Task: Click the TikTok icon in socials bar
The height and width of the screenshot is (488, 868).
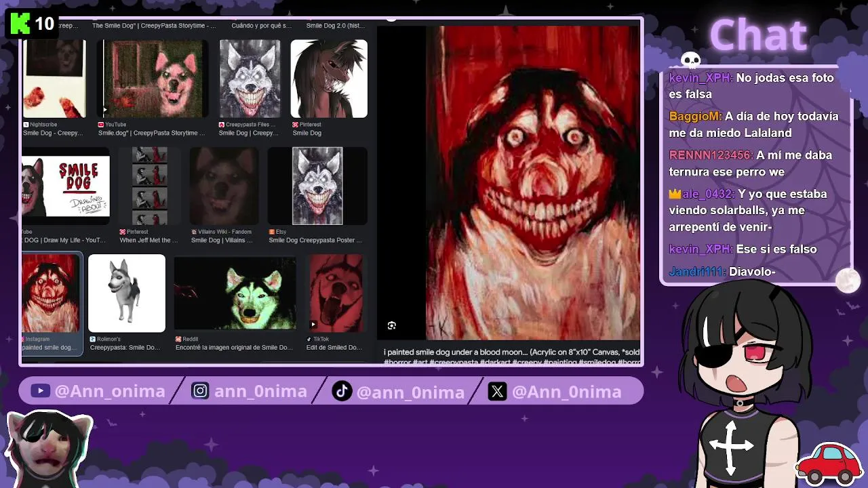Action: pyautogui.click(x=342, y=391)
